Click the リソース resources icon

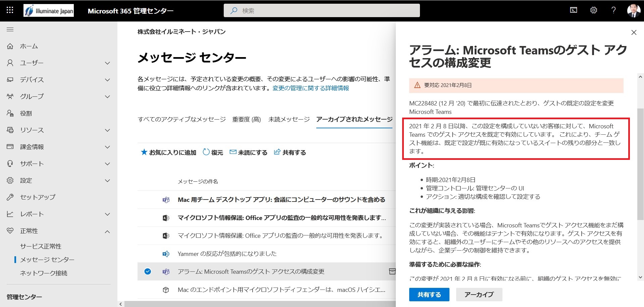10,130
